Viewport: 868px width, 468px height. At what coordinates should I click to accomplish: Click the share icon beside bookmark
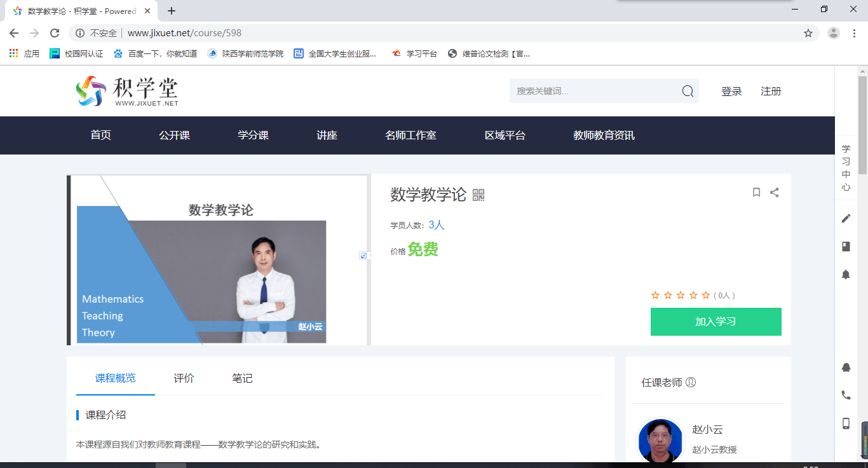(774, 192)
